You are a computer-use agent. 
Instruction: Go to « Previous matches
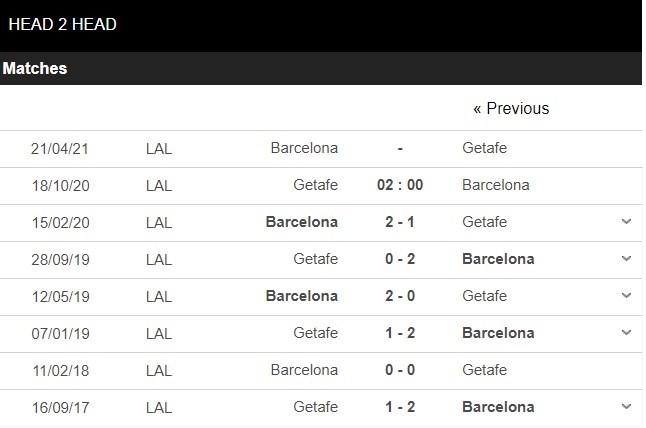click(x=511, y=108)
